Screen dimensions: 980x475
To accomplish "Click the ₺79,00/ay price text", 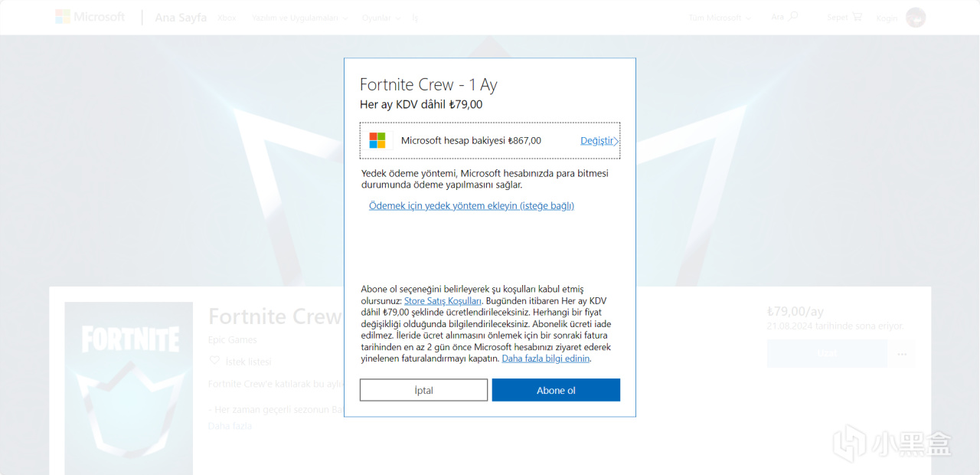I will 795,311.
